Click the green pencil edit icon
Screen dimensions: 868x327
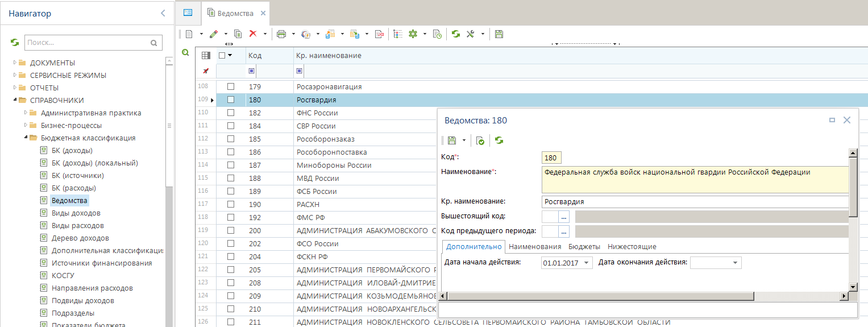coord(214,34)
